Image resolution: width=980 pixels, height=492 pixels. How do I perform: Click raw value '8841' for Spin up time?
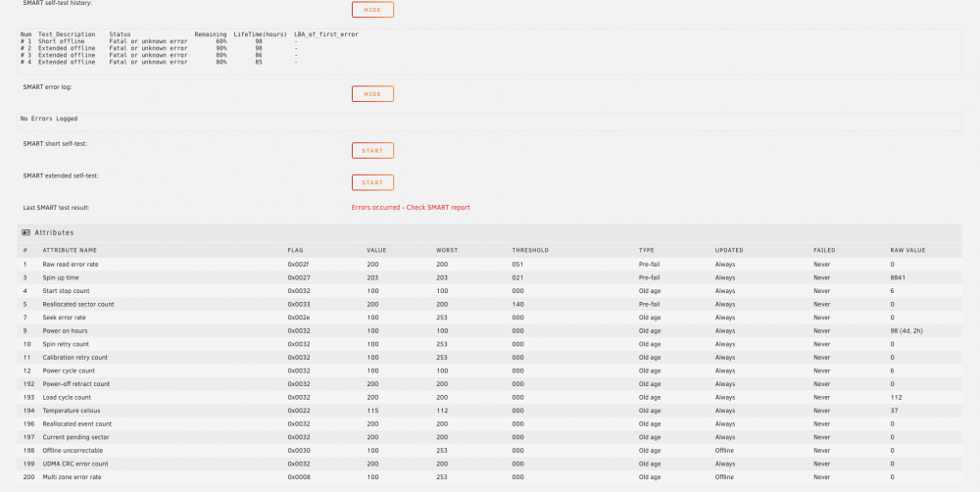898,277
